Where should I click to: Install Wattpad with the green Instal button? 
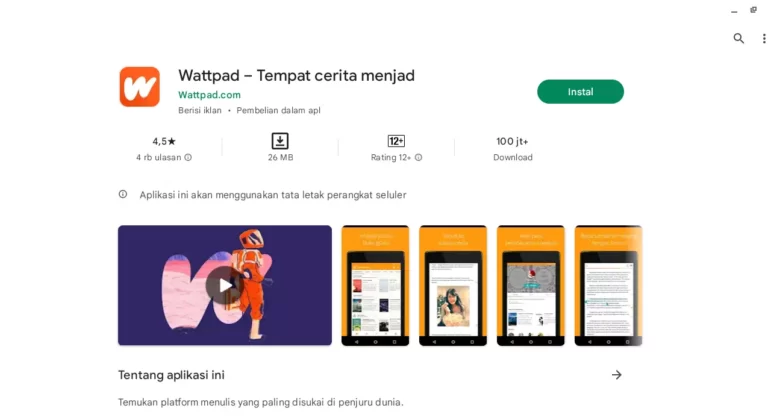580,92
